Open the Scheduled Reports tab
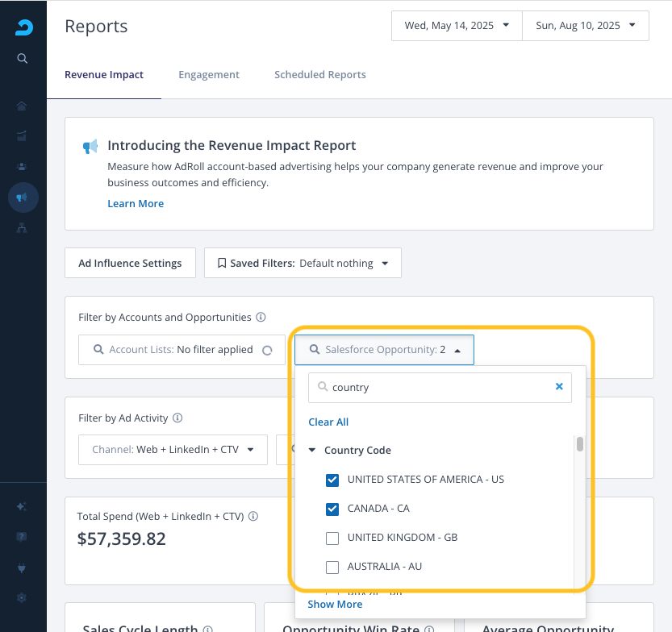 coord(320,75)
